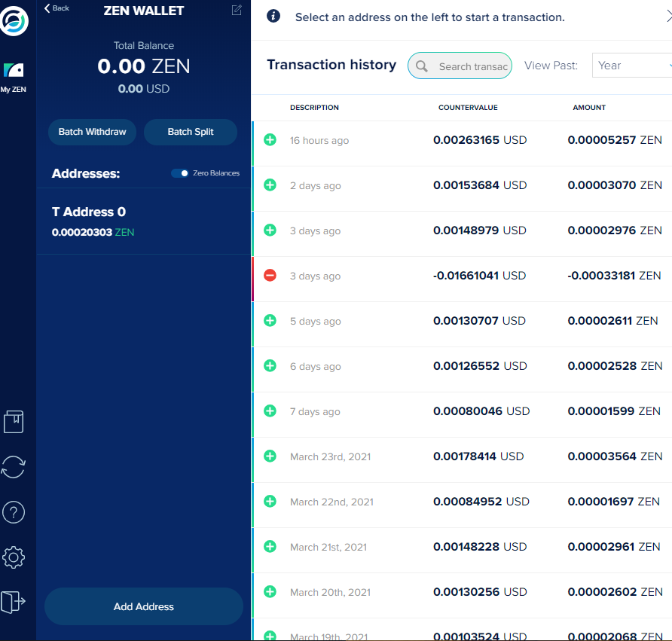Click the logout door icon
The height and width of the screenshot is (641, 672).
coord(14,602)
